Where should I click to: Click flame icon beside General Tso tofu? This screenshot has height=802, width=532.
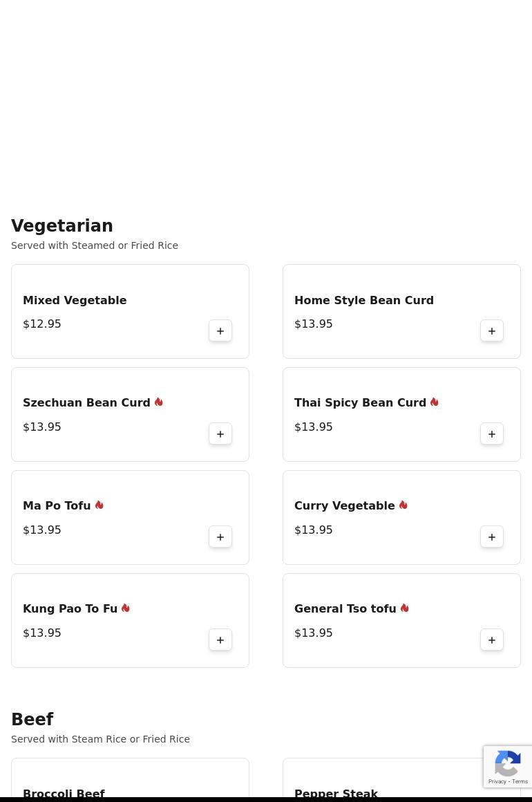point(404,608)
